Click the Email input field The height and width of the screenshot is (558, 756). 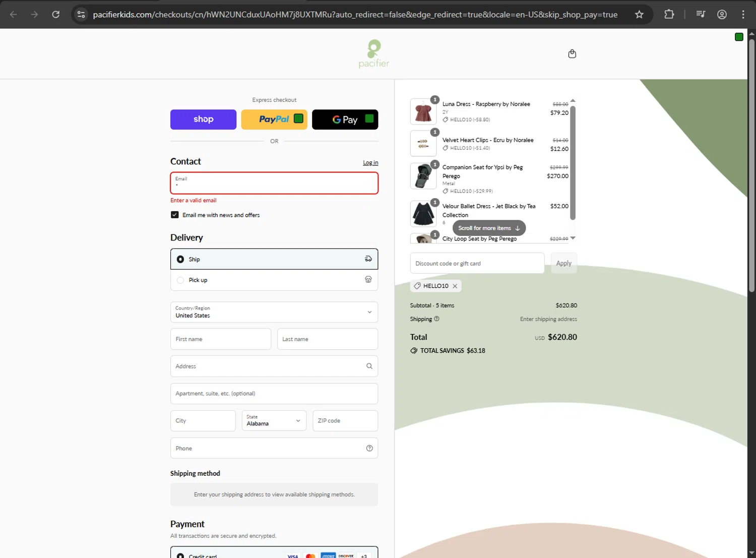[x=274, y=183]
